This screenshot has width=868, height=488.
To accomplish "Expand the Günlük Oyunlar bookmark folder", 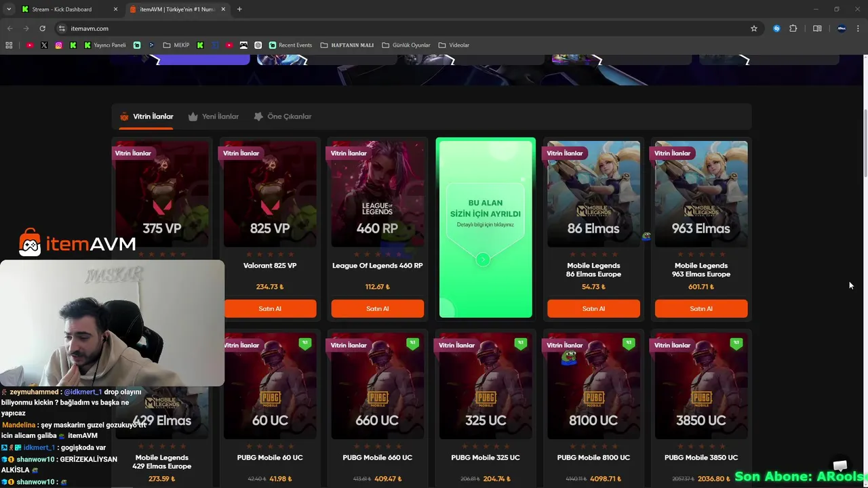I will point(406,45).
